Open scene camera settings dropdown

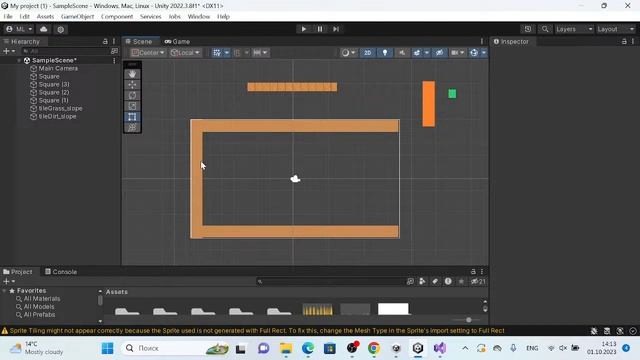pos(457,53)
